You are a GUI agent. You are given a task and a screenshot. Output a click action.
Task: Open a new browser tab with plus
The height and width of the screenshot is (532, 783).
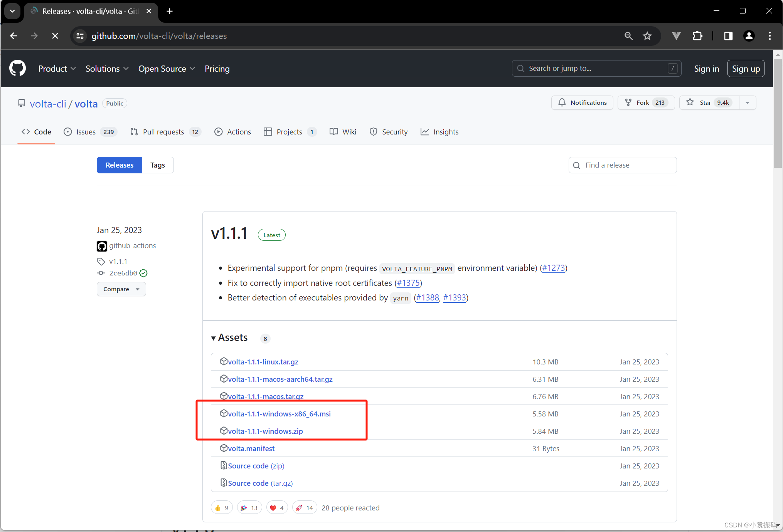tap(170, 11)
